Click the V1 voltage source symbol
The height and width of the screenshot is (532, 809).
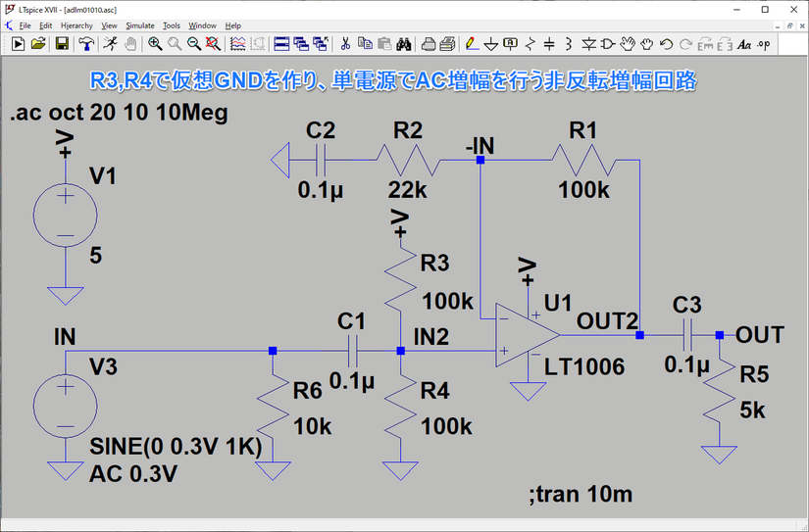[x=65, y=216]
